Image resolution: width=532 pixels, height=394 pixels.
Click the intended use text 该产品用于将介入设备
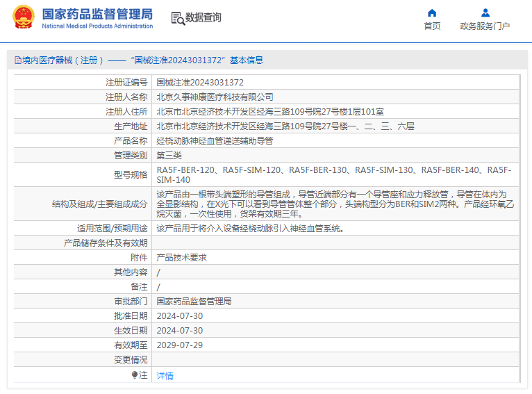[x=250, y=229]
